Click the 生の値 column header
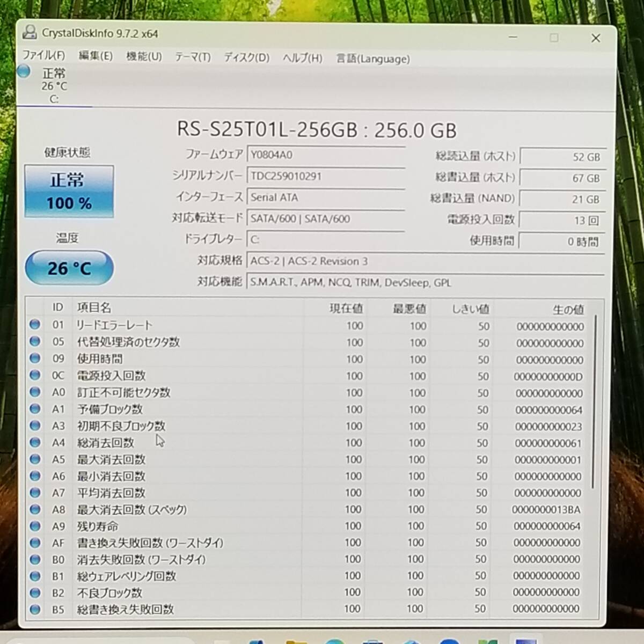644x644 pixels. (x=568, y=309)
